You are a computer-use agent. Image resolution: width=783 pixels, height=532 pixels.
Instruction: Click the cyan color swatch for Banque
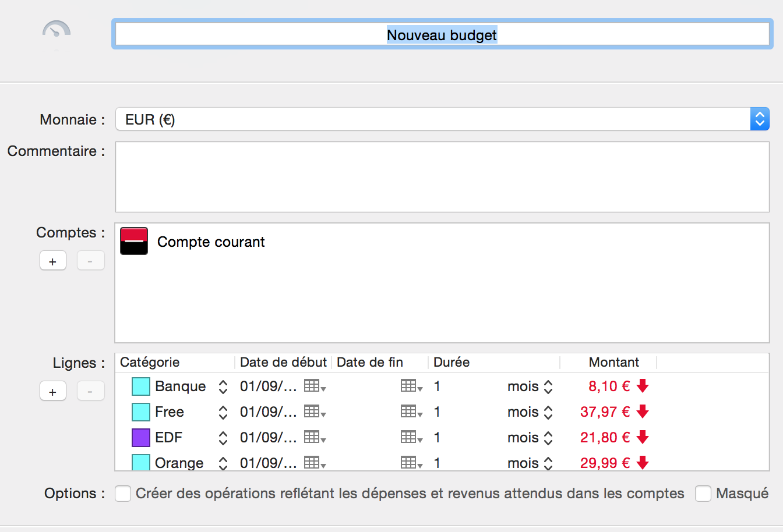tap(141, 386)
